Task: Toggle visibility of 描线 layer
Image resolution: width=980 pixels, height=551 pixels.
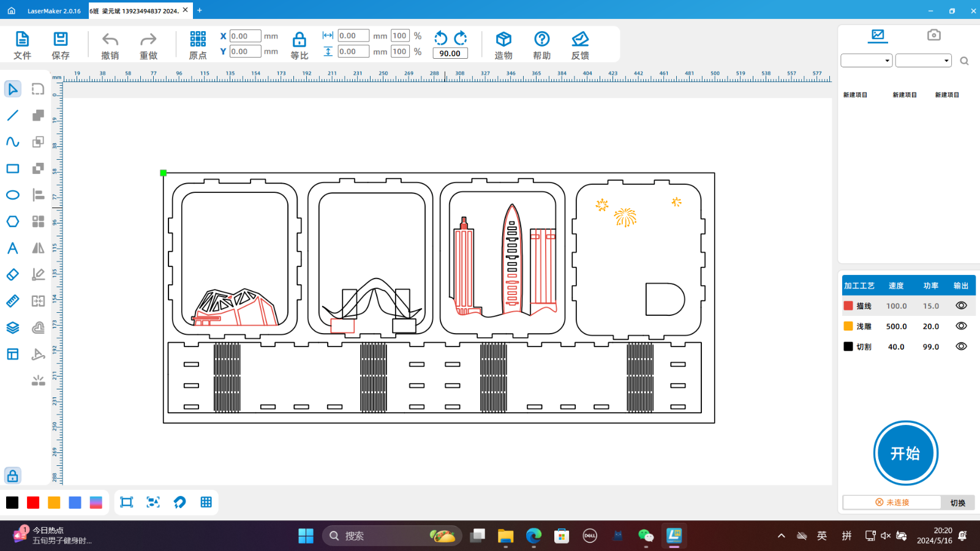Action: [x=961, y=305]
